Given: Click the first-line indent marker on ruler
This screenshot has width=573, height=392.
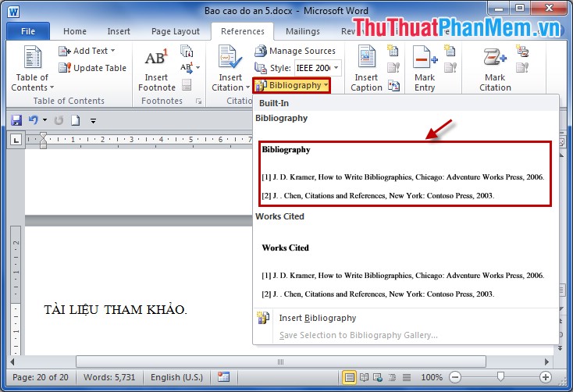Looking at the screenshot, I should [43, 136].
